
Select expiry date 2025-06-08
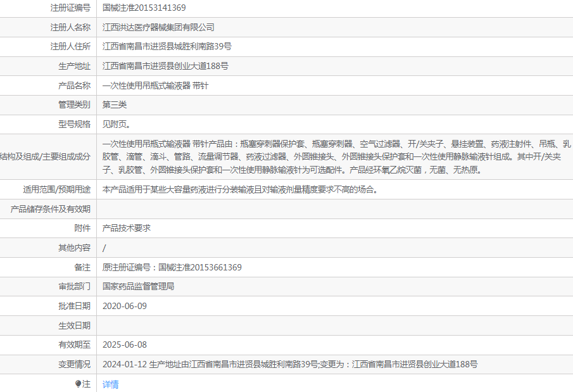[x=125, y=345]
